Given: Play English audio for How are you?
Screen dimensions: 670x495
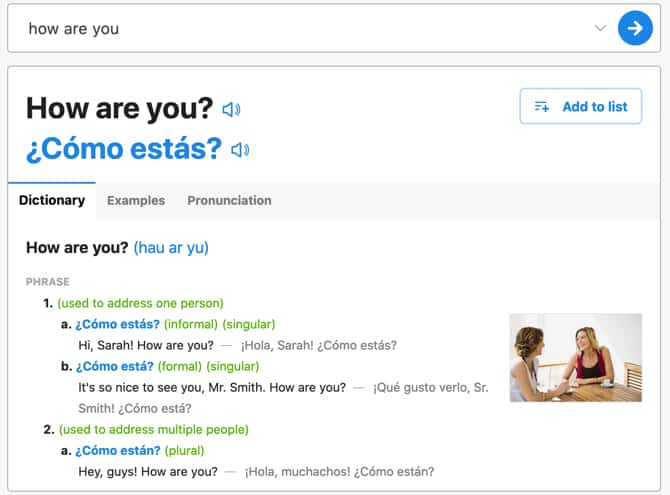Looking at the screenshot, I should click(231, 109).
